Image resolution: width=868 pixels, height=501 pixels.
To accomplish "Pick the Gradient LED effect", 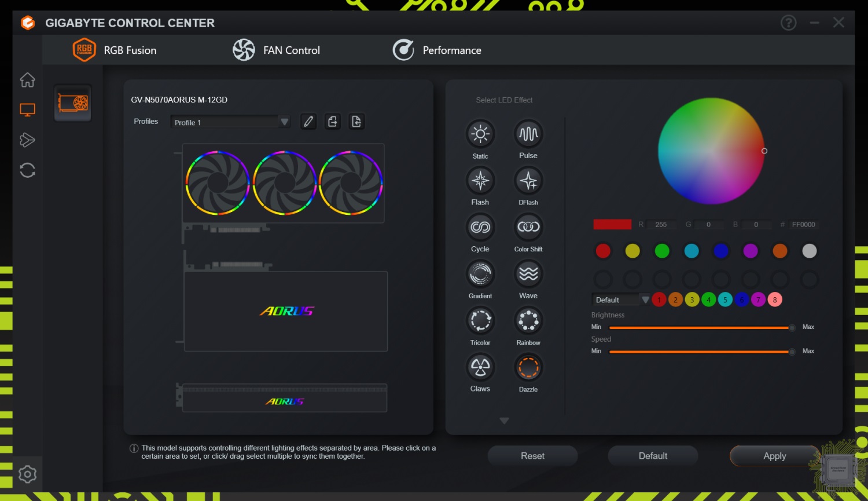I will click(x=480, y=274).
